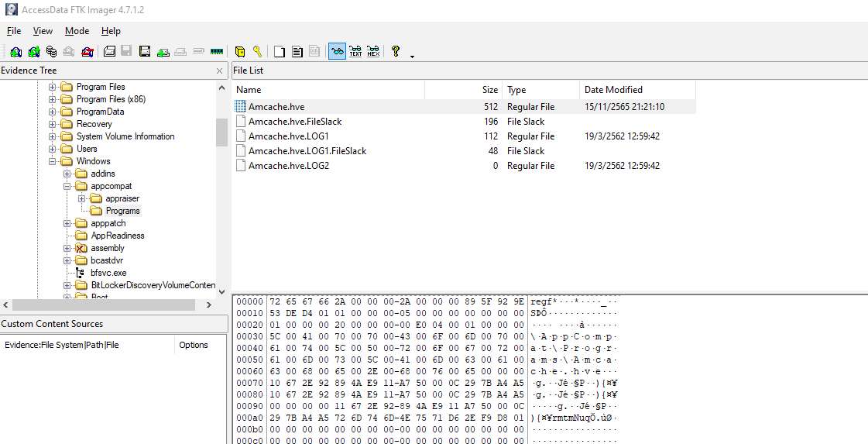Expand the Program Files (x86) node
Image resolution: width=868 pixels, height=444 pixels.
pos(53,99)
